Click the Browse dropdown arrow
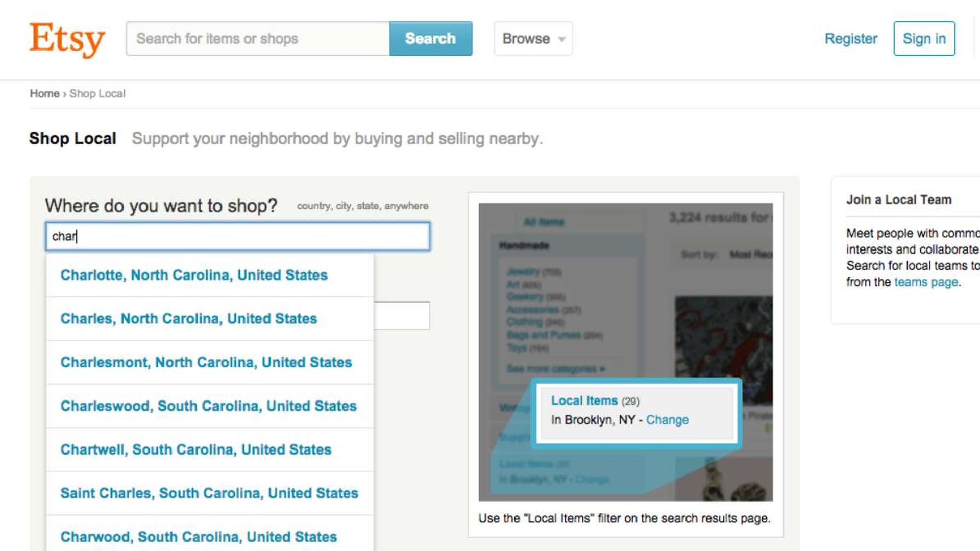This screenshot has width=980, height=551. pyautogui.click(x=562, y=39)
